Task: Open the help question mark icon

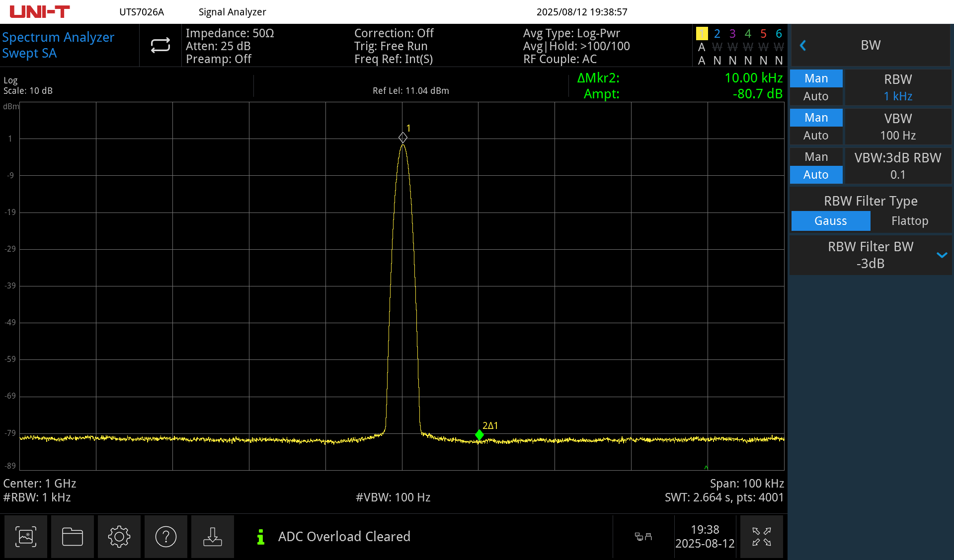Action: coord(166,537)
